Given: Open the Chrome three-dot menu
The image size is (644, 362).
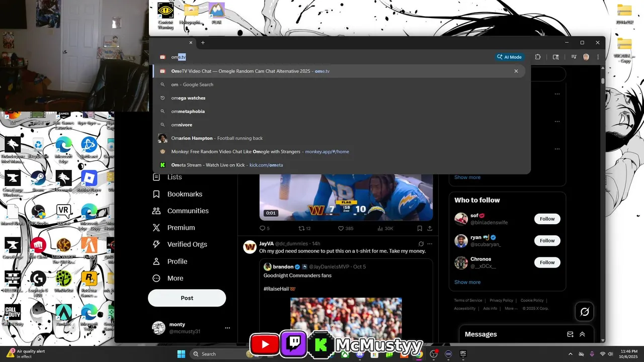Looking at the screenshot, I should (597, 57).
